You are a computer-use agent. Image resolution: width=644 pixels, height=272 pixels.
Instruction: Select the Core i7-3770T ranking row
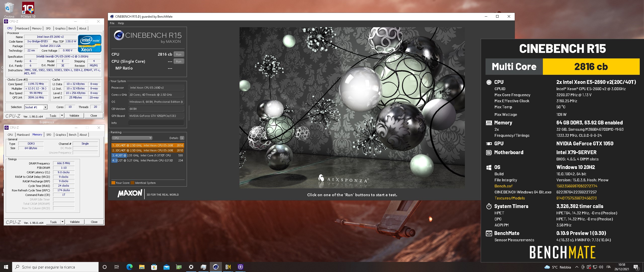[148, 155]
